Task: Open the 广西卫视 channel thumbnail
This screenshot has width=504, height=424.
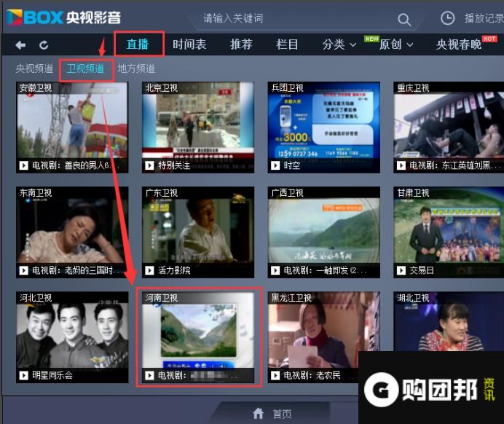Action: coord(323,232)
